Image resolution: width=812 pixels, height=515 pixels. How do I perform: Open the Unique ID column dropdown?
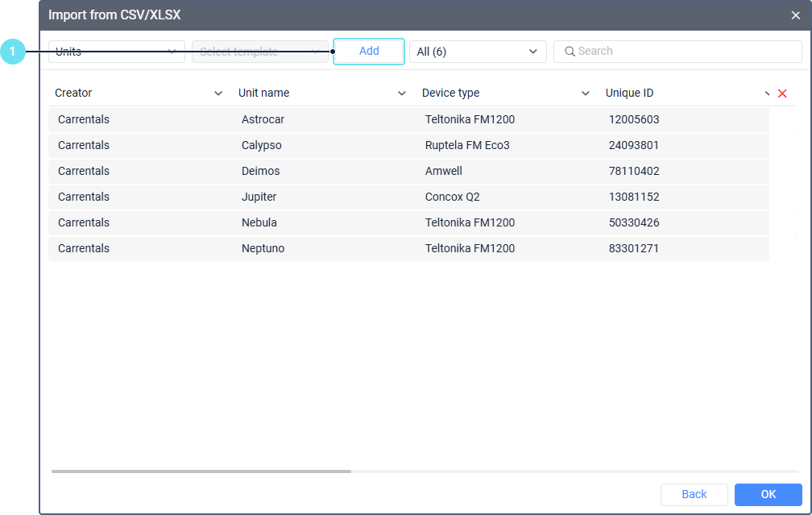click(x=767, y=93)
